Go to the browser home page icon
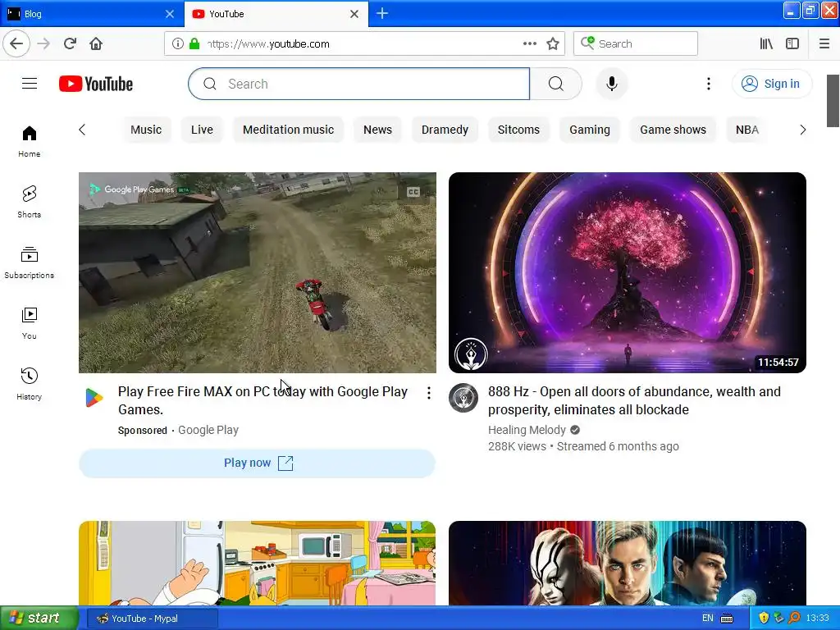This screenshot has width=840, height=630. (96, 43)
